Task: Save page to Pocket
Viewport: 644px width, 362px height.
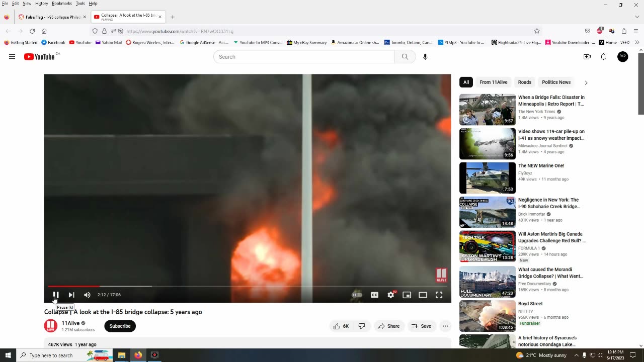Action: pyautogui.click(x=587, y=31)
